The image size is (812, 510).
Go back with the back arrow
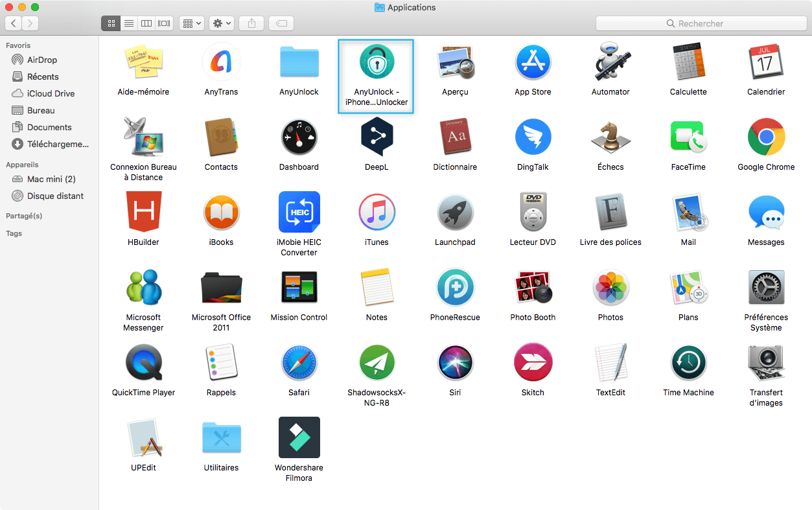tap(14, 23)
